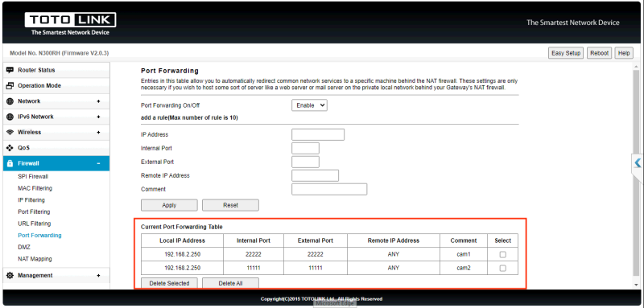Screen dimensions: 644x308
Task: Click the Delete Selected button
Action: click(169, 283)
